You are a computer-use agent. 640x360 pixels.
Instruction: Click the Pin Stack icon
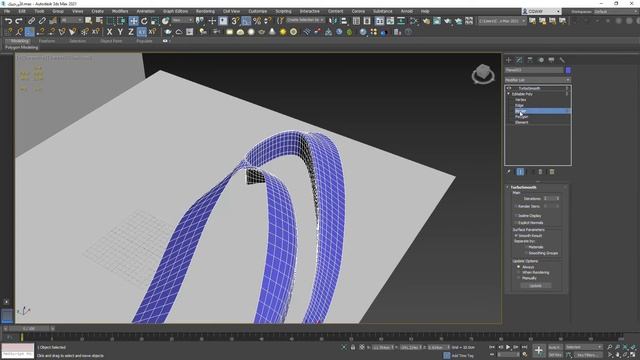click(509, 172)
